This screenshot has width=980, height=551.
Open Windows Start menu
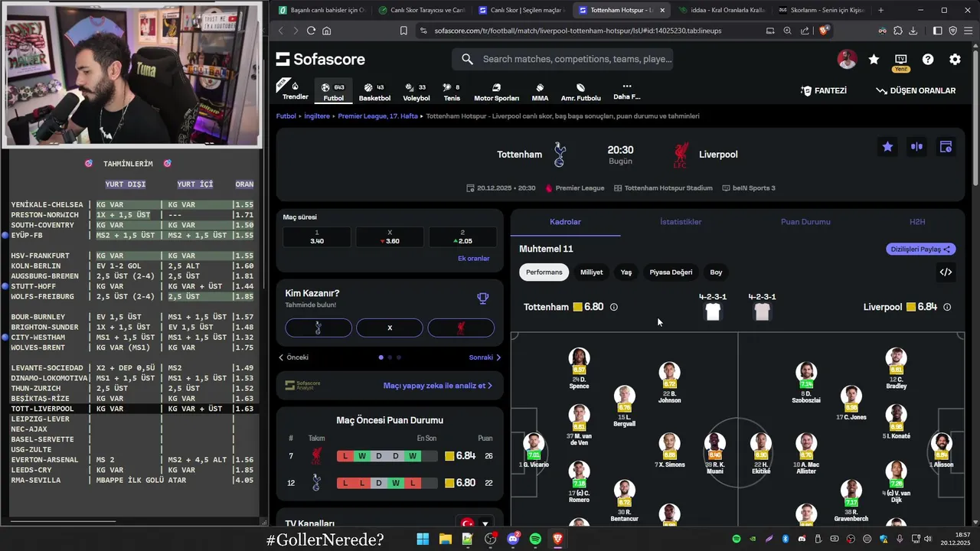click(x=423, y=540)
